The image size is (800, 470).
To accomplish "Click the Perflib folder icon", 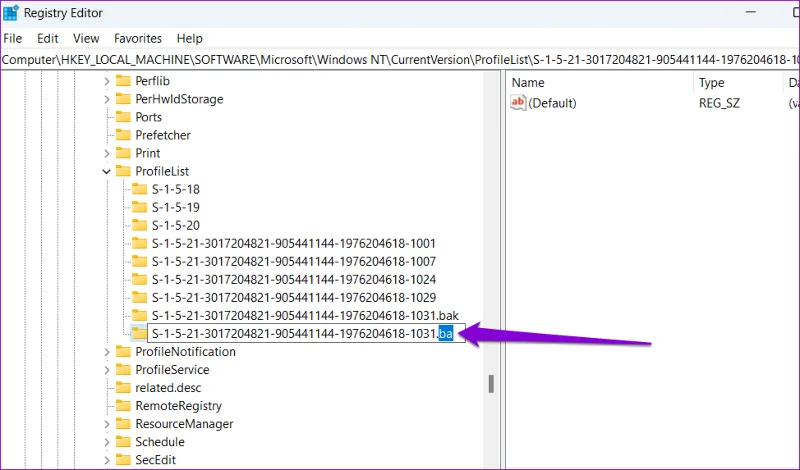I will click(x=123, y=81).
